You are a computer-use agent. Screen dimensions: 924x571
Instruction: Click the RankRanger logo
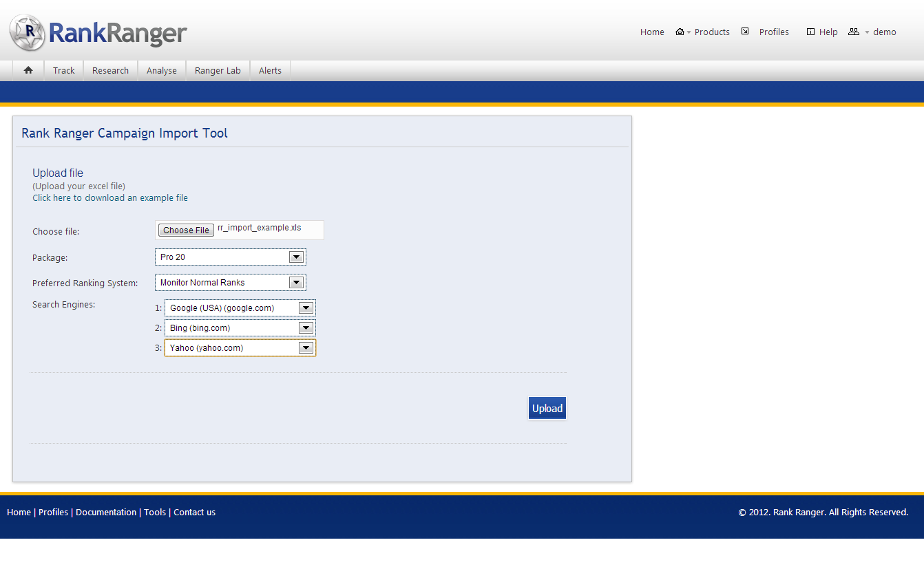coord(98,33)
